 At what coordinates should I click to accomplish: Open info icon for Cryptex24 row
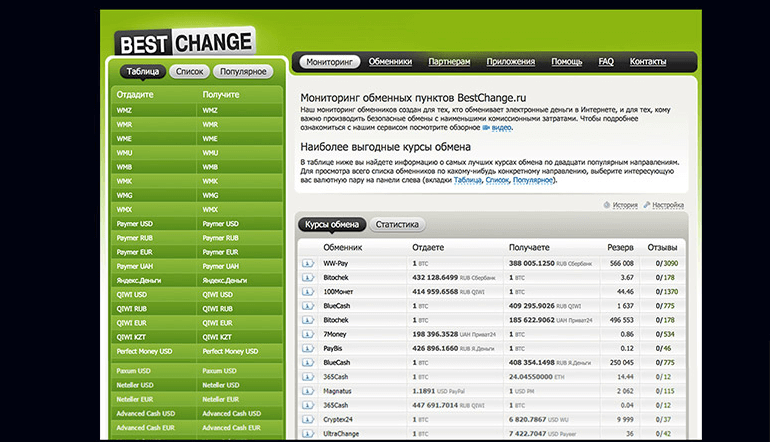(308, 420)
